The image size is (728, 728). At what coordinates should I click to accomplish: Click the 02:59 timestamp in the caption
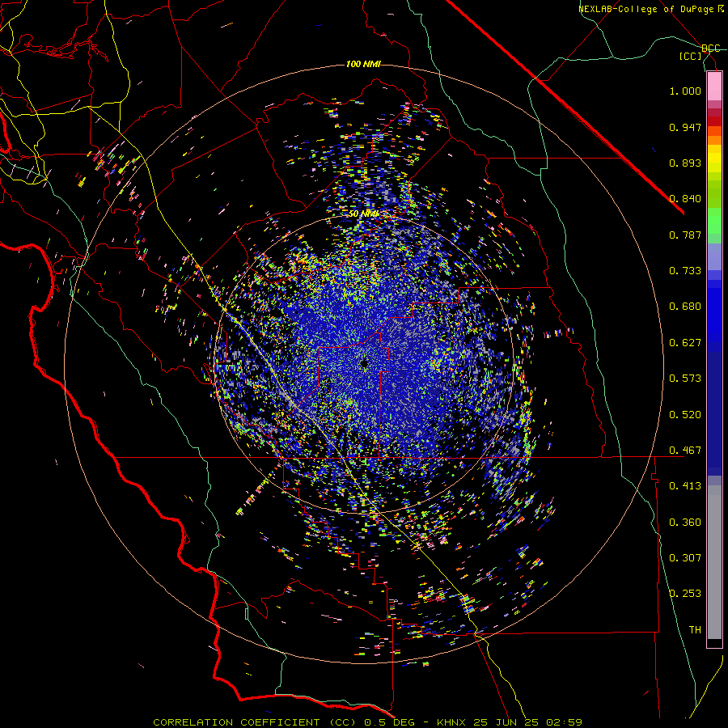(x=564, y=722)
